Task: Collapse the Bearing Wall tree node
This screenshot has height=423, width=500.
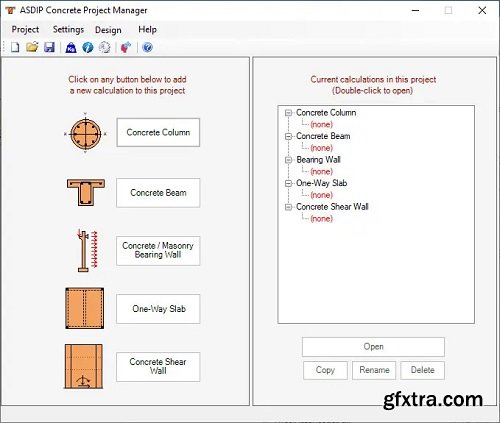Action: [288, 160]
